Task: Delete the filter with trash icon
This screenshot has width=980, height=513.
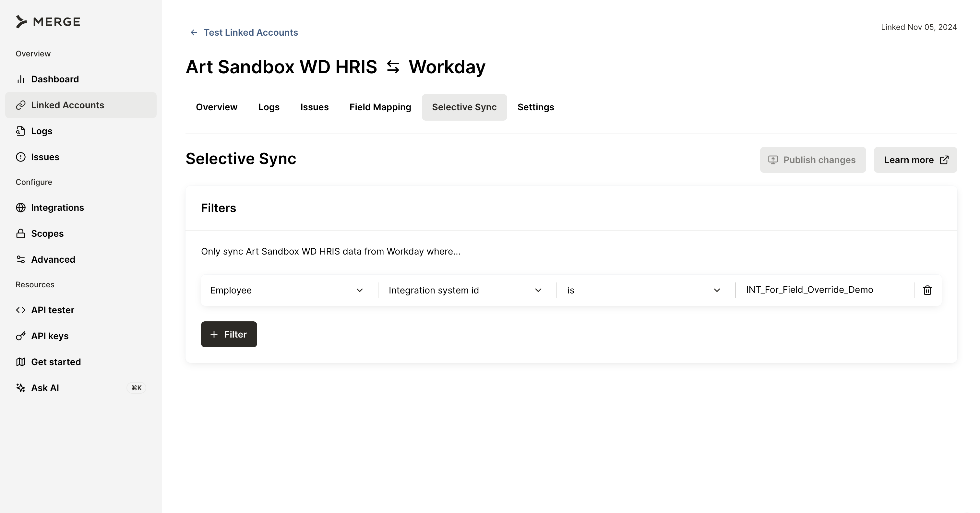Action: [x=927, y=291]
